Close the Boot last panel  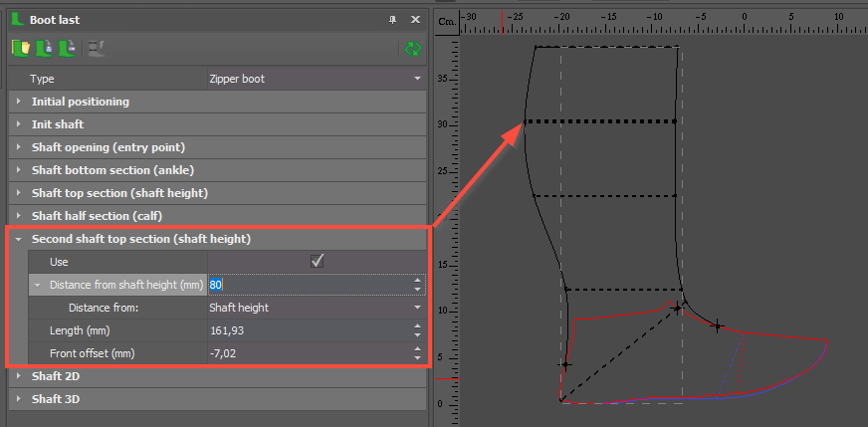point(415,20)
